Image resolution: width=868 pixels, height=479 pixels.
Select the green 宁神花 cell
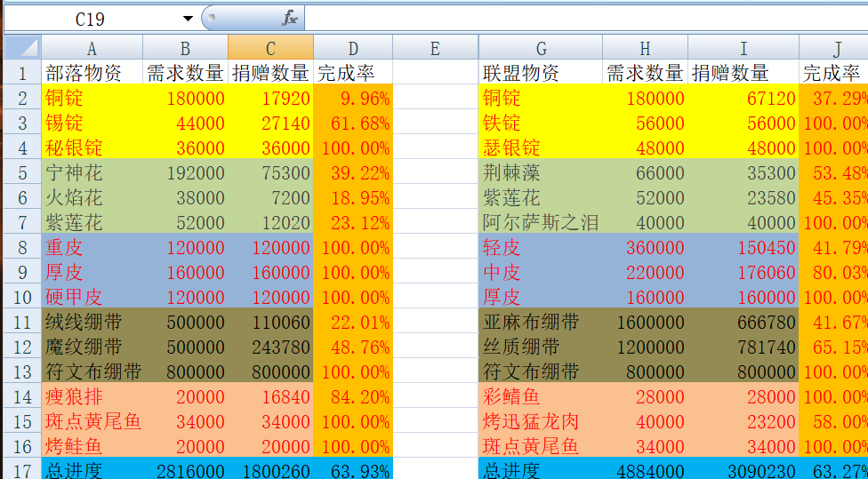point(92,172)
